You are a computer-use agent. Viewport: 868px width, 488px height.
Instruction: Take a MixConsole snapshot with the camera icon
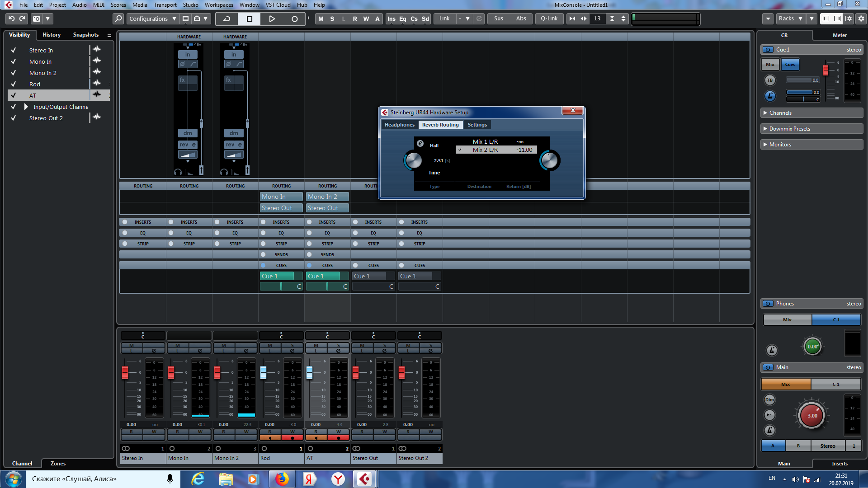tap(37, 19)
